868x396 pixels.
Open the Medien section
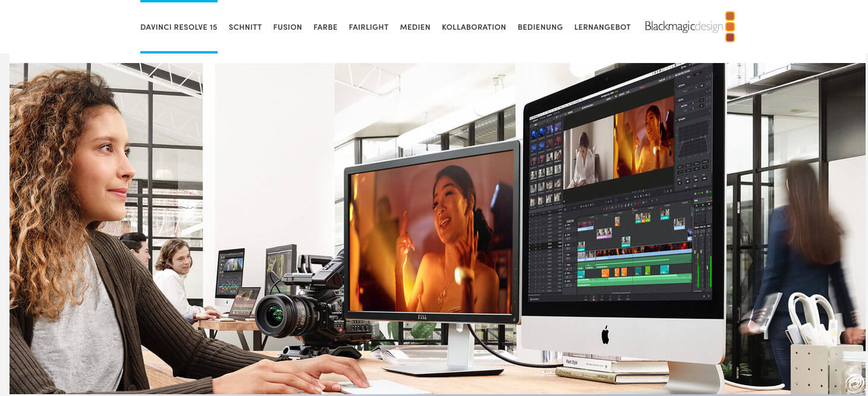pos(415,27)
